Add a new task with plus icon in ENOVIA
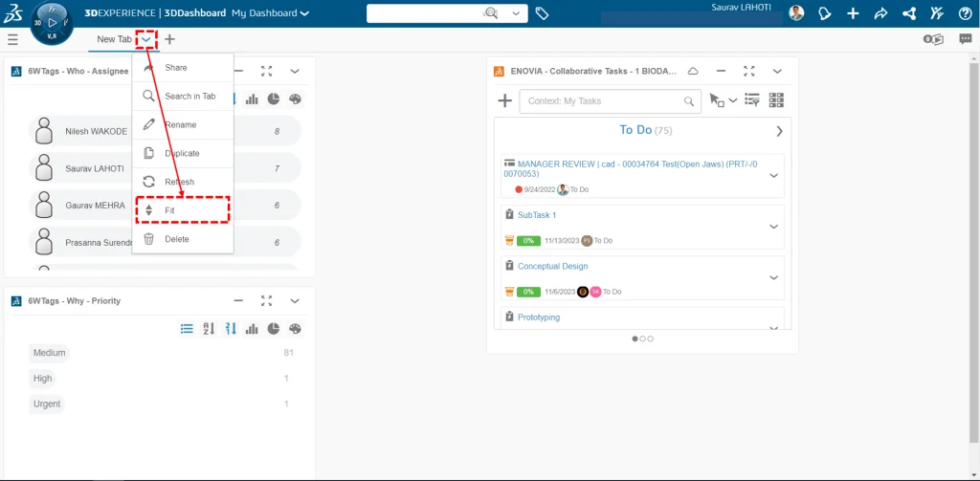The image size is (980, 481). point(505,101)
